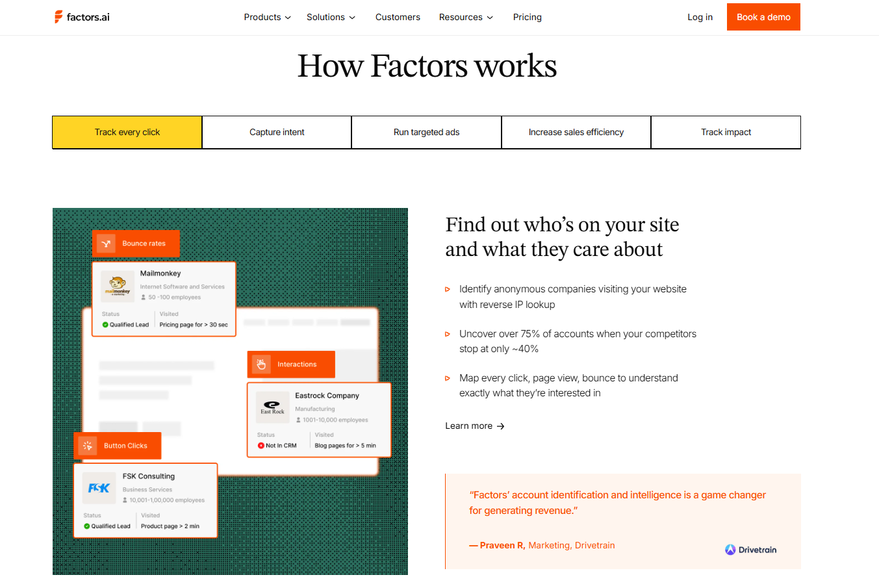Expand the Solutions navigation dropdown

click(331, 17)
